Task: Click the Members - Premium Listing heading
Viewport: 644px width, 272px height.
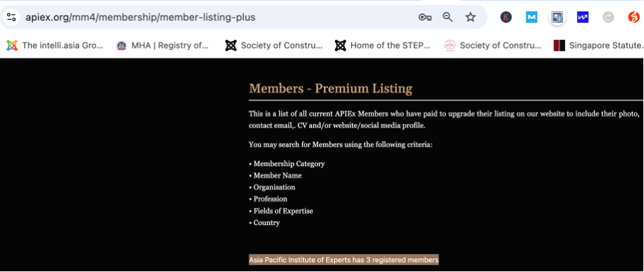Action: [331, 88]
